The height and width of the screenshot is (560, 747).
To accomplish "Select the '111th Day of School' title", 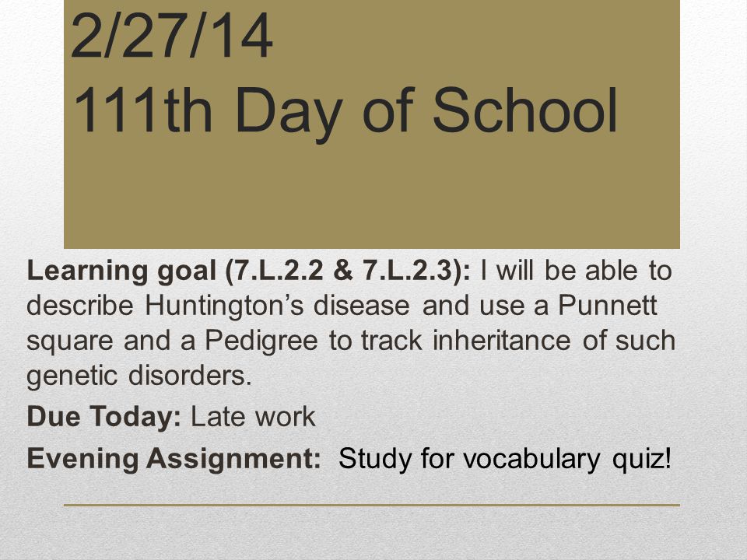I will coord(345,112).
